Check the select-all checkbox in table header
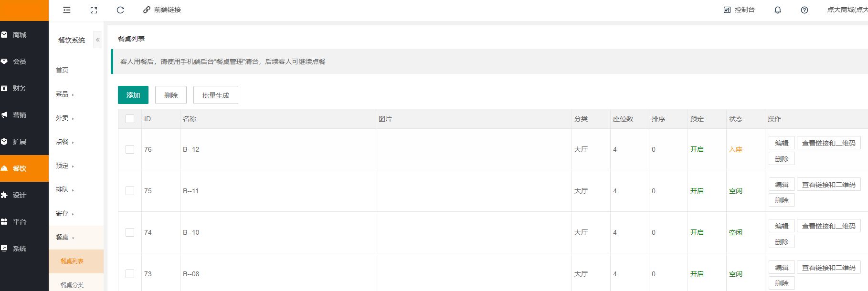 130,119
